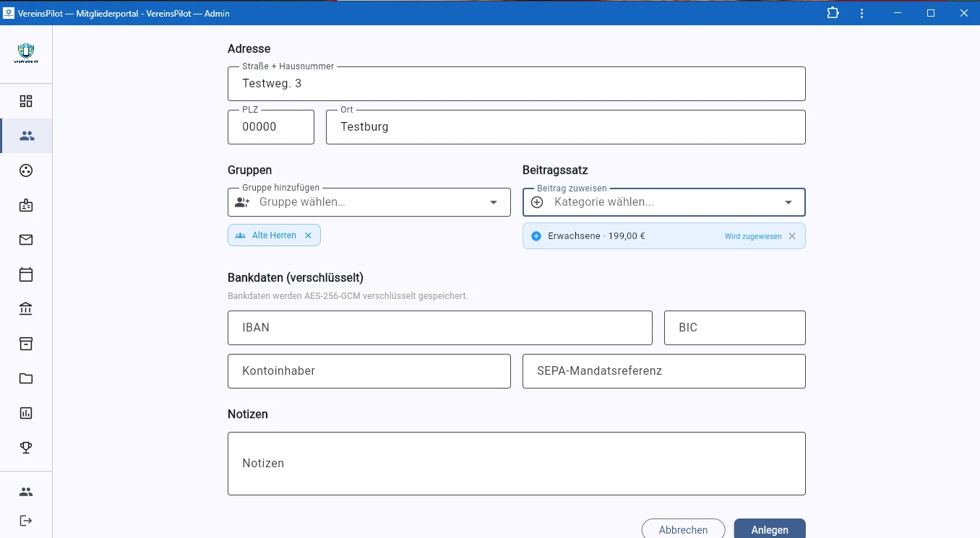Click into the IBAN field
Screen dimensions: 980x538
(x=439, y=328)
